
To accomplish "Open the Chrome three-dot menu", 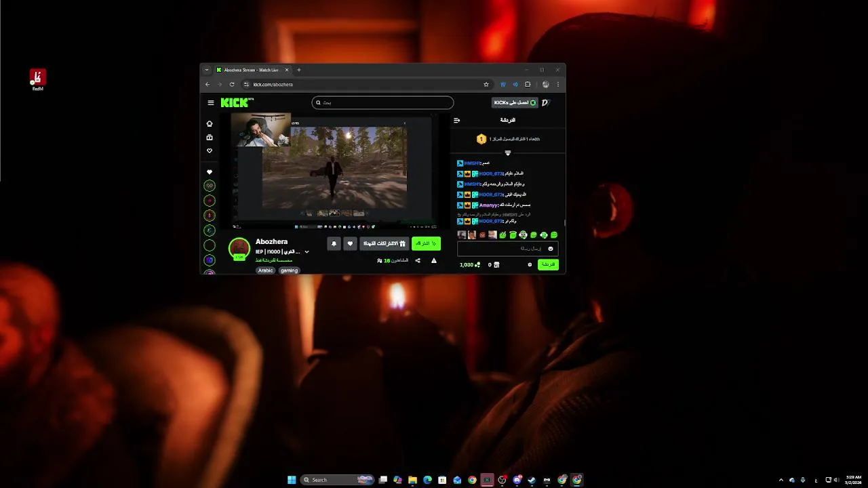I will coord(558,85).
